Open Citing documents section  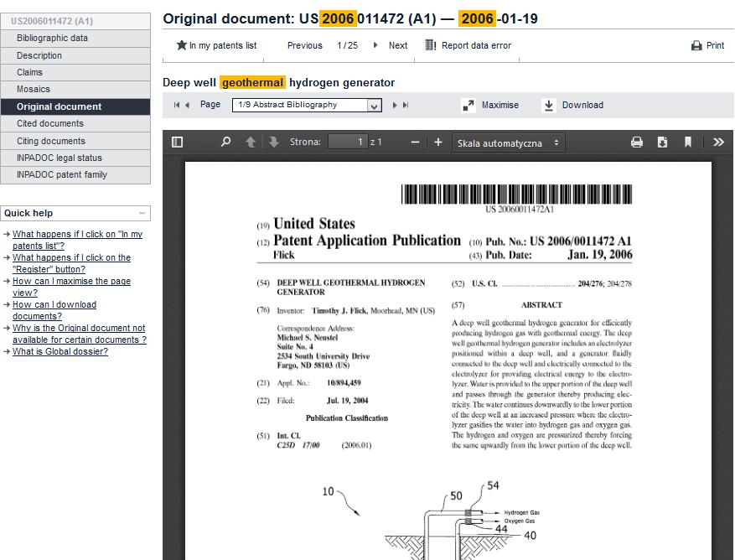75,141
